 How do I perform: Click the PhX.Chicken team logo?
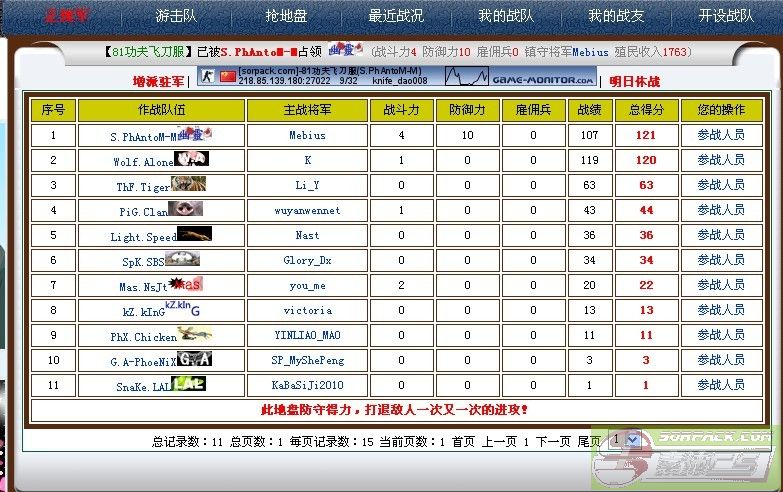tap(195, 335)
